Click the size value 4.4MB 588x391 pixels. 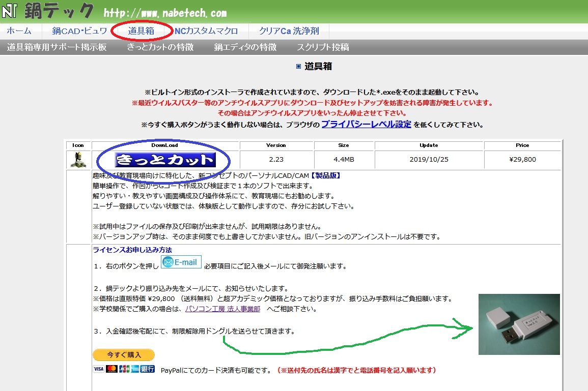pyautogui.click(x=344, y=160)
